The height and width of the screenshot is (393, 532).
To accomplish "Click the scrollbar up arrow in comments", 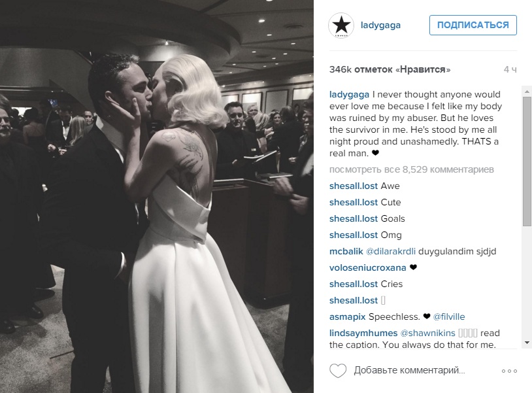I will coord(527,92).
